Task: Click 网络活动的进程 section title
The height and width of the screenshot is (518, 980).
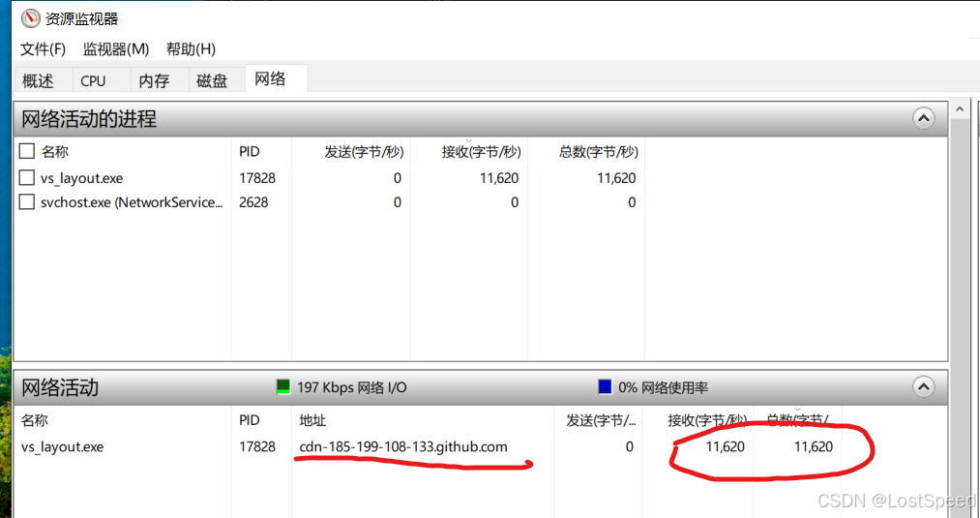Action: [x=89, y=118]
